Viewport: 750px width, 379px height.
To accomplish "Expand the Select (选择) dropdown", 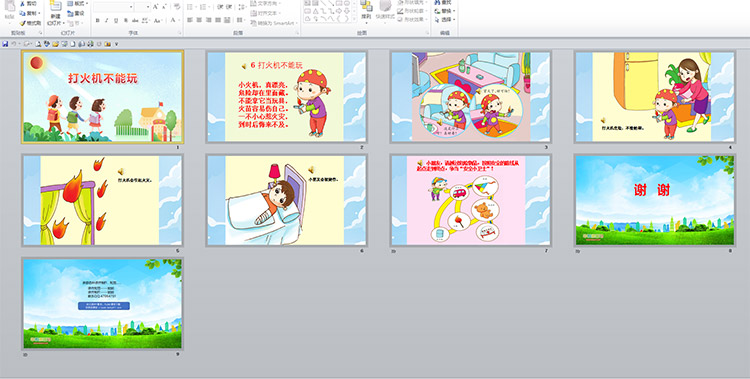I will (x=454, y=20).
